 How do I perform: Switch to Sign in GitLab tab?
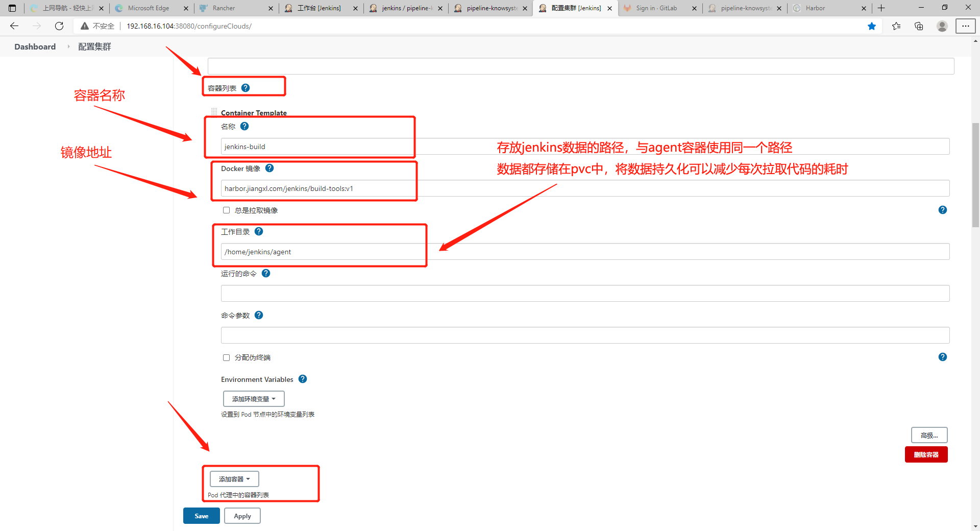tap(660, 8)
